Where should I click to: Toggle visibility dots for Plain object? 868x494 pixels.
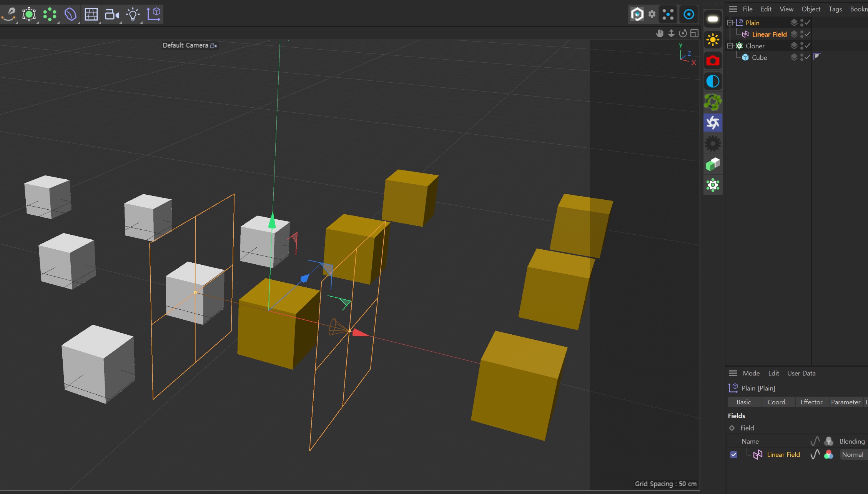802,23
